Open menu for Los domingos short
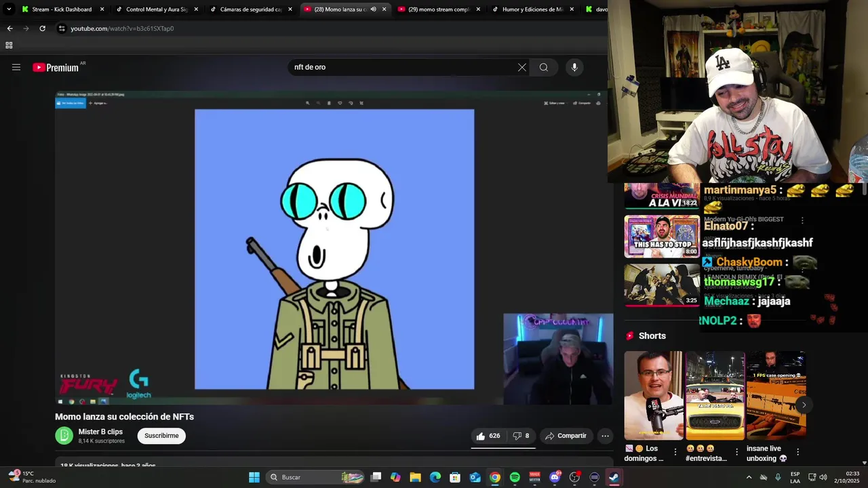The image size is (868, 488). point(675,452)
